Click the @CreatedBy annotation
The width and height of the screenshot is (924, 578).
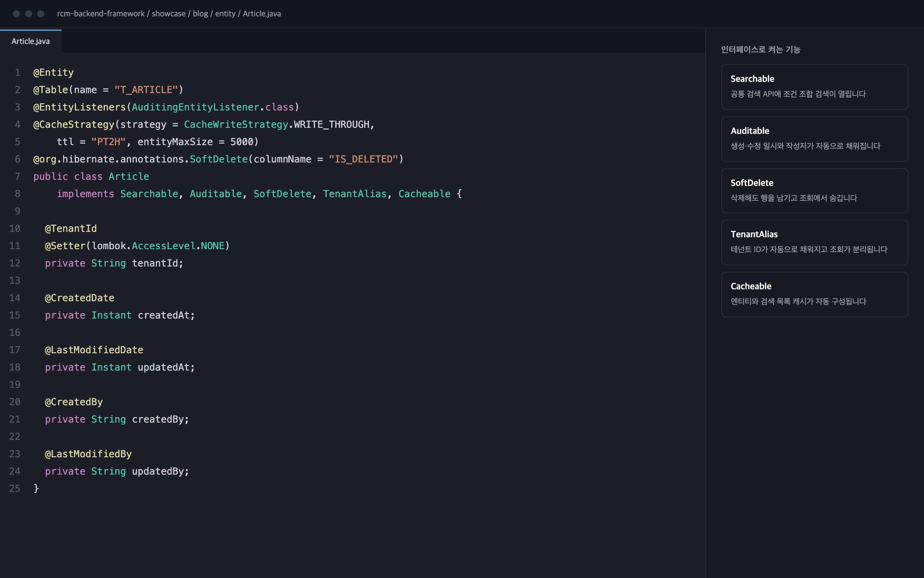(x=74, y=402)
